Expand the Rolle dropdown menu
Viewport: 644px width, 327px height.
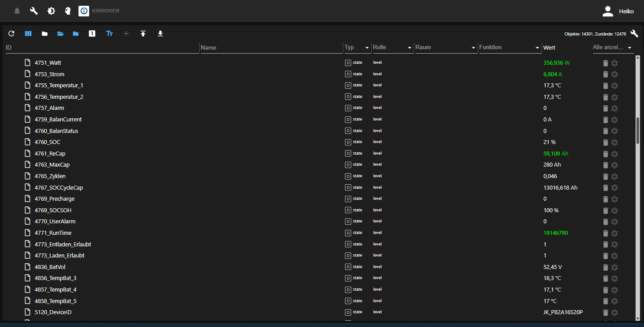pyautogui.click(x=409, y=47)
